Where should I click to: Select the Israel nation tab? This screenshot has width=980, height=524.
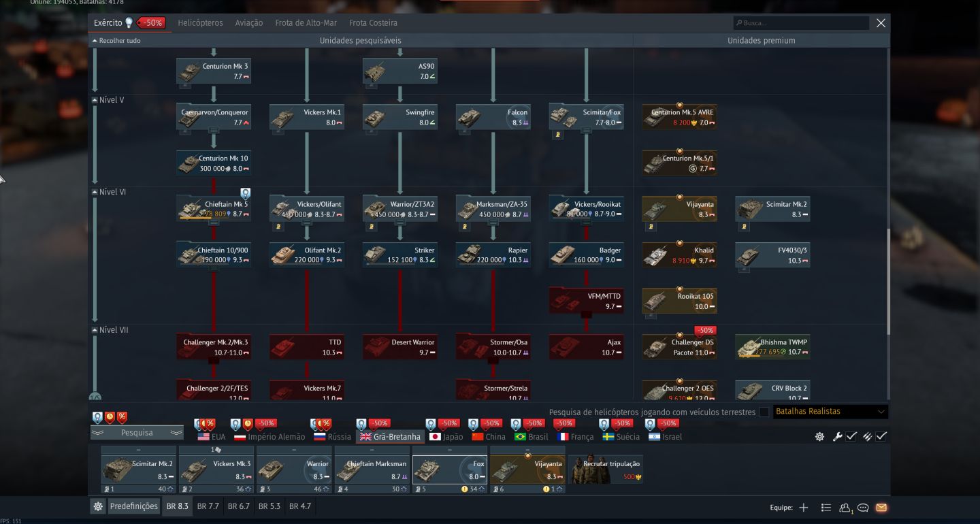point(665,437)
